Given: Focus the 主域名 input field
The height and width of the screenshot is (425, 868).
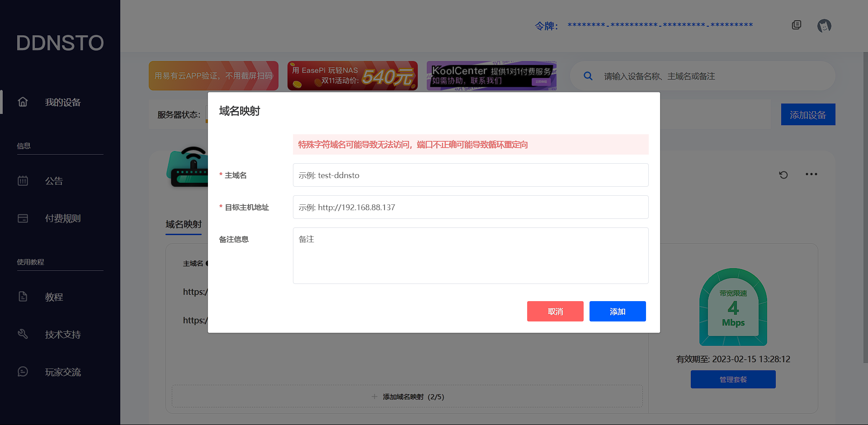Looking at the screenshot, I should click(470, 175).
